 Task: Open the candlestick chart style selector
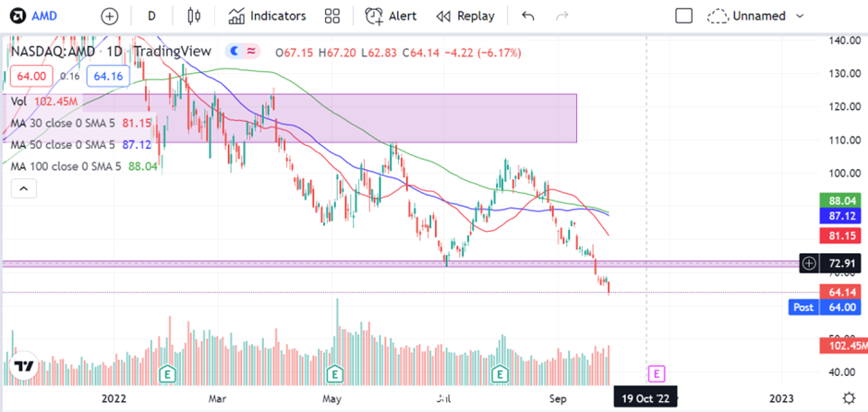point(194,16)
